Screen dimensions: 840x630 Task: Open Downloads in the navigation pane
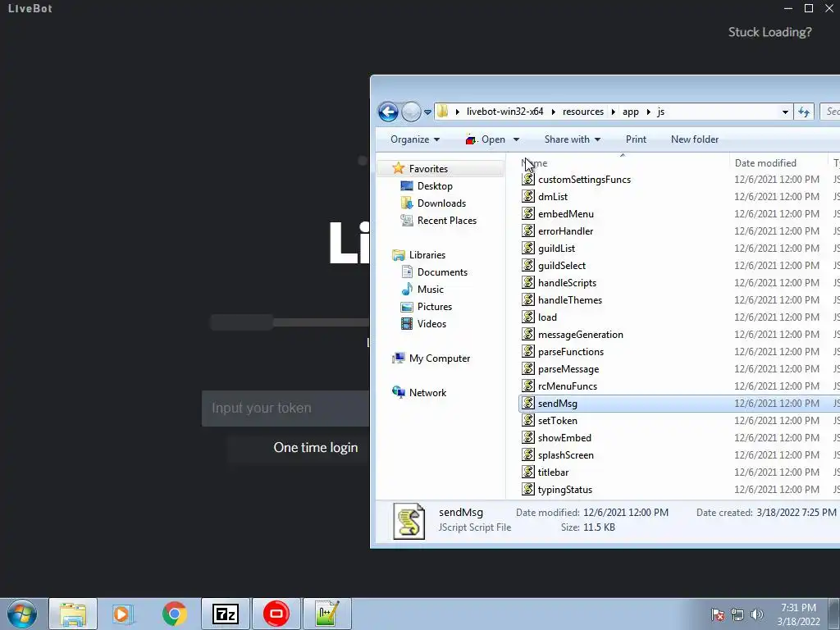point(441,203)
